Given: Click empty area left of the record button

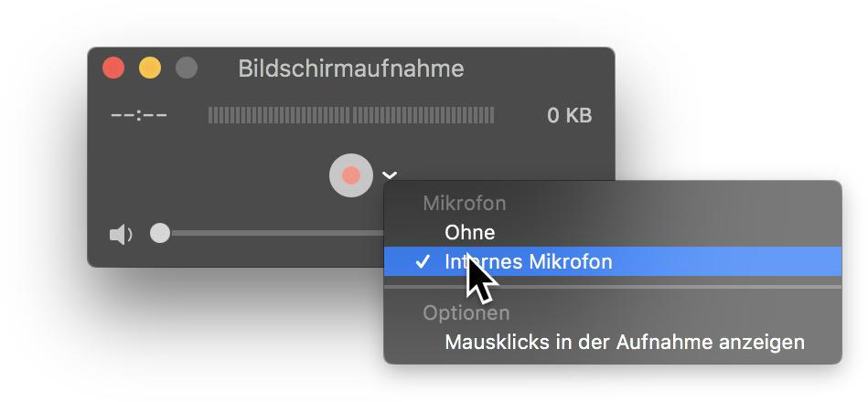Looking at the screenshot, I should point(221,175).
